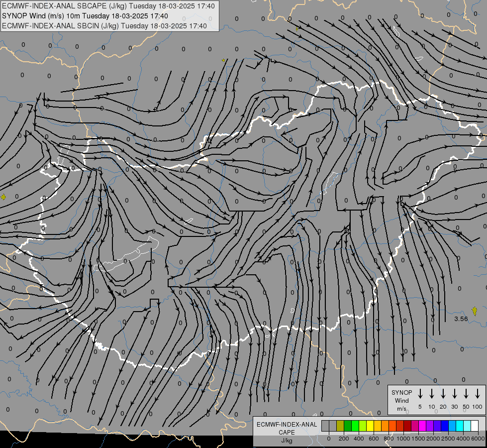This screenshot has height=448, width=487.
Task: Select the sky blue swatch after 2500
Action: (452, 426)
